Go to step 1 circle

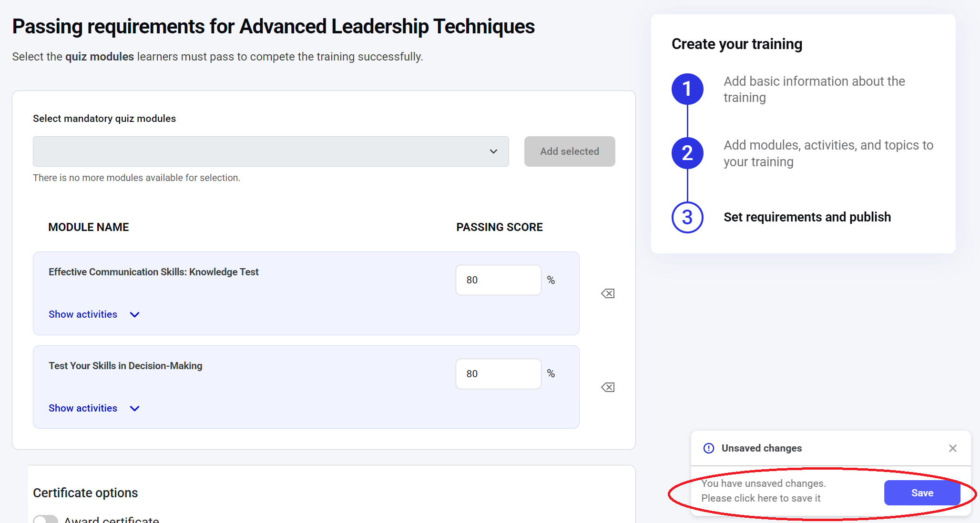pyautogui.click(x=687, y=89)
